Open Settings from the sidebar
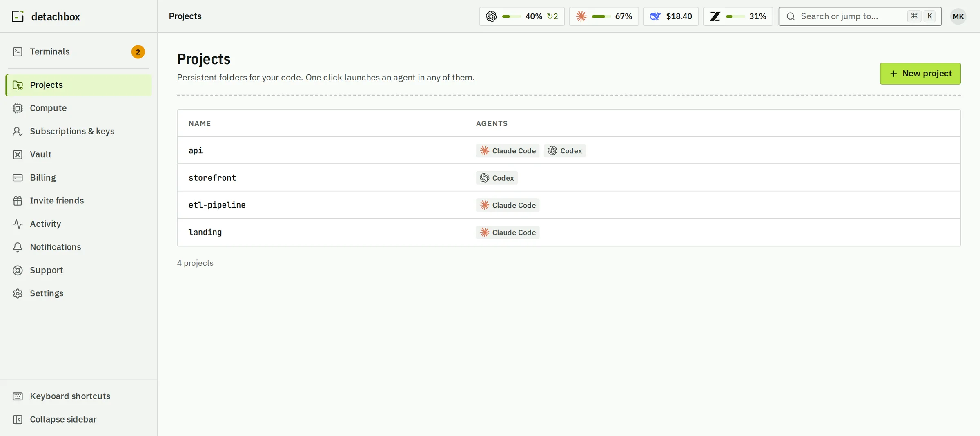 (78, 293)
